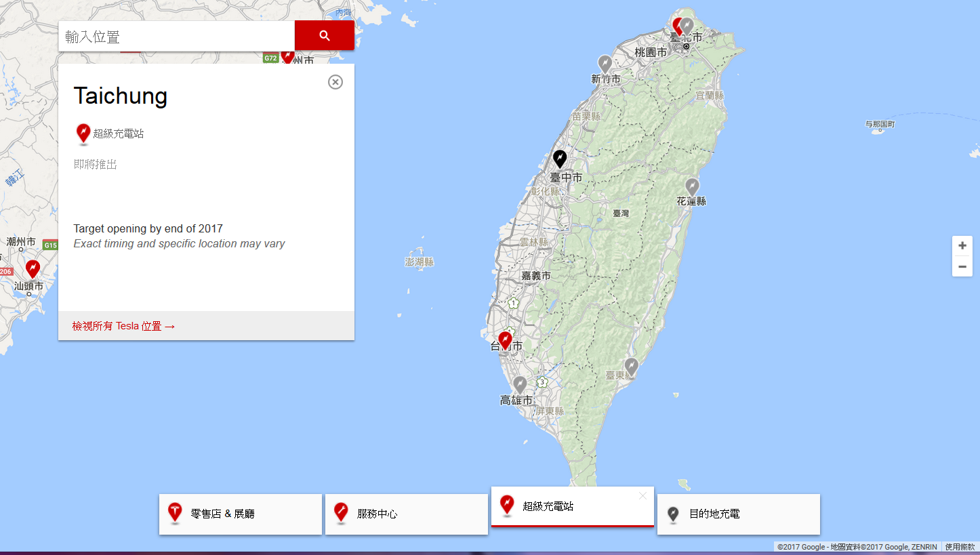Screen dimensions: 980x555
Task: Close the Taichung info card
Action: [335, 82]
